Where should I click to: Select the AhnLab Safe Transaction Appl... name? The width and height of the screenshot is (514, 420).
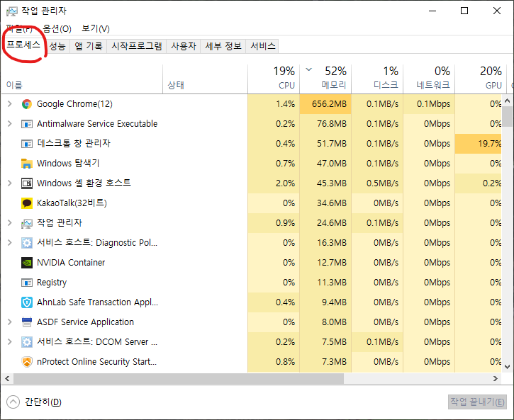[x=97, y=302]
